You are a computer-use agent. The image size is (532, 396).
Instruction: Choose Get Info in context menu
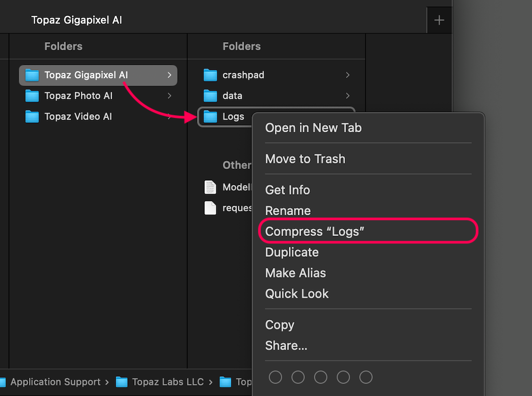click(x=287, y=190)
